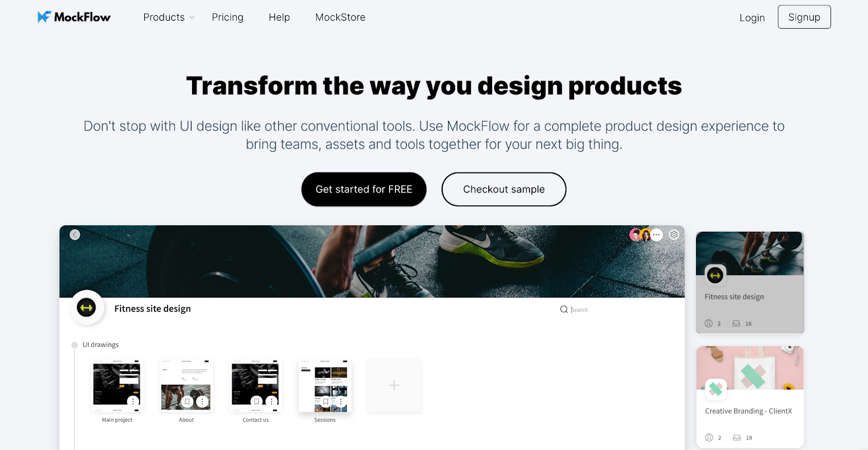Click bookmark icon on Contact us thumbnail
Image resolution: width=868 pixels, height=450 pixels.
click(x=257, y=402)
